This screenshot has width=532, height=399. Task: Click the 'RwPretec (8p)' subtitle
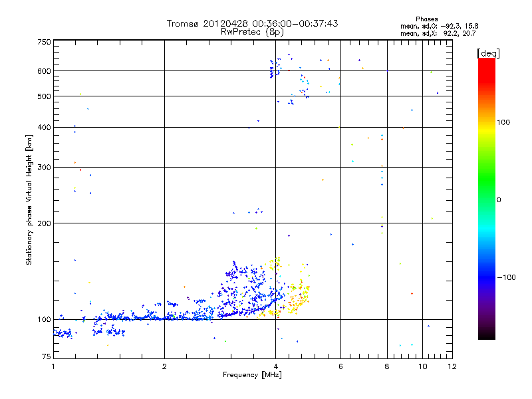(x=252, y=32)
